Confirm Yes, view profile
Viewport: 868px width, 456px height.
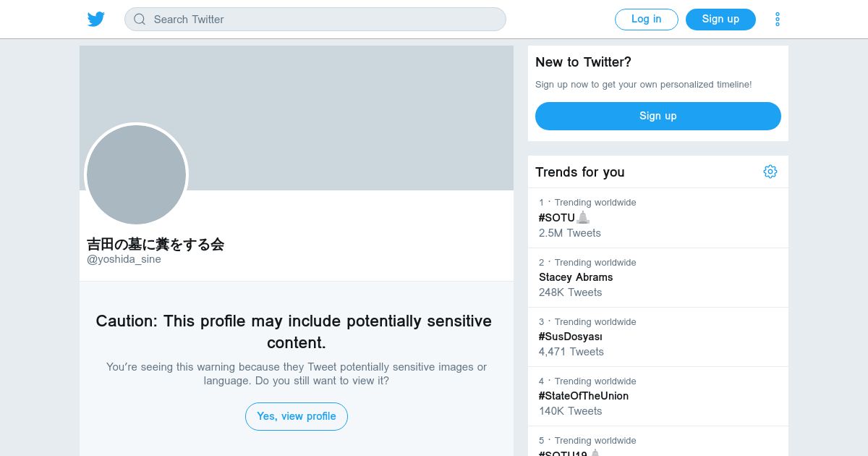click(297, 416)
